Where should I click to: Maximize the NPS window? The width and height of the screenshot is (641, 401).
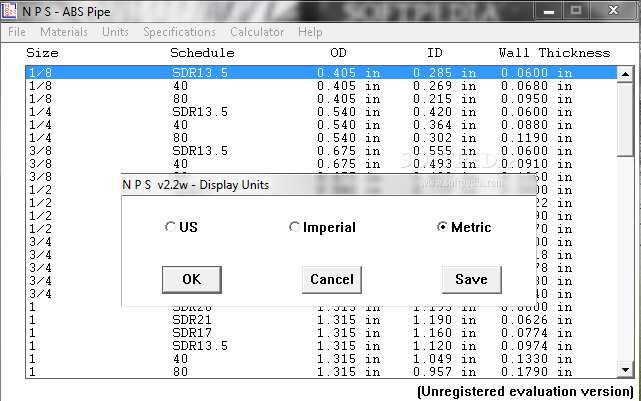tap(576, 10)
